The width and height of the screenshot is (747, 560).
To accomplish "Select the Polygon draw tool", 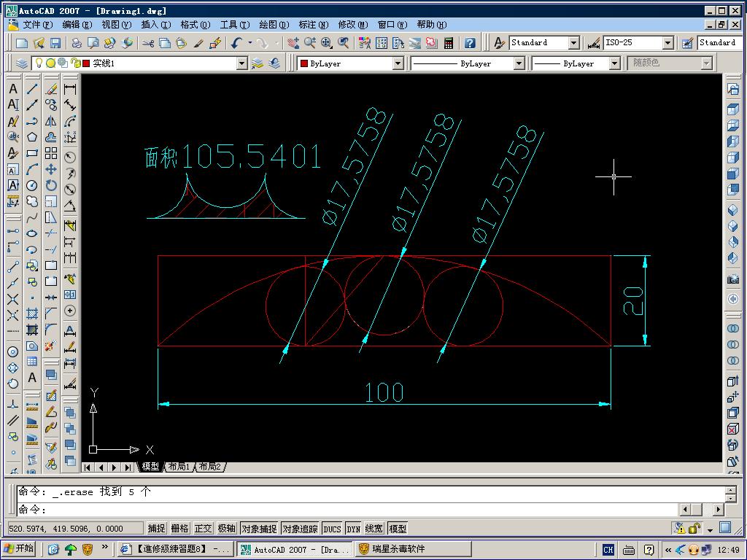I will [32, 137].
